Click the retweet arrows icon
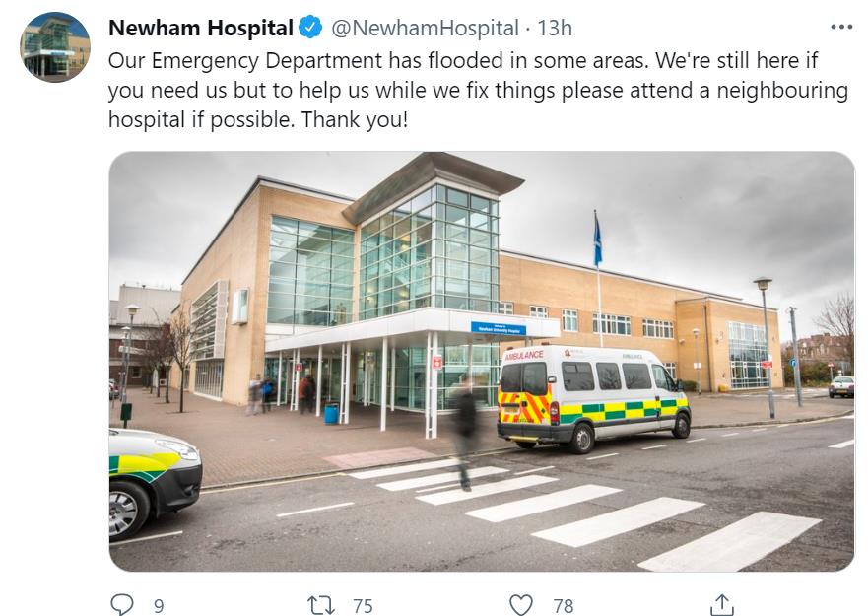This screenshot has width=868, height=616. pos(321,605)
